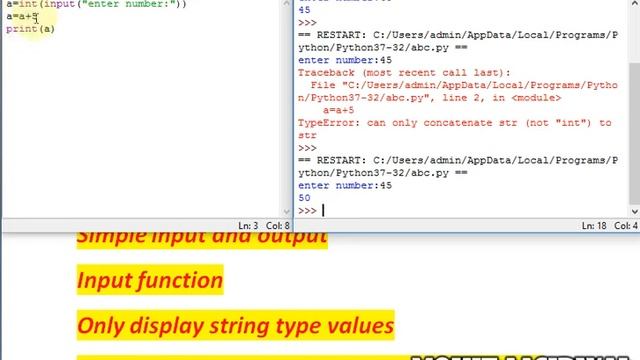
Task: Click the 'print(a)' line in the editor
Action: (30, 29)
